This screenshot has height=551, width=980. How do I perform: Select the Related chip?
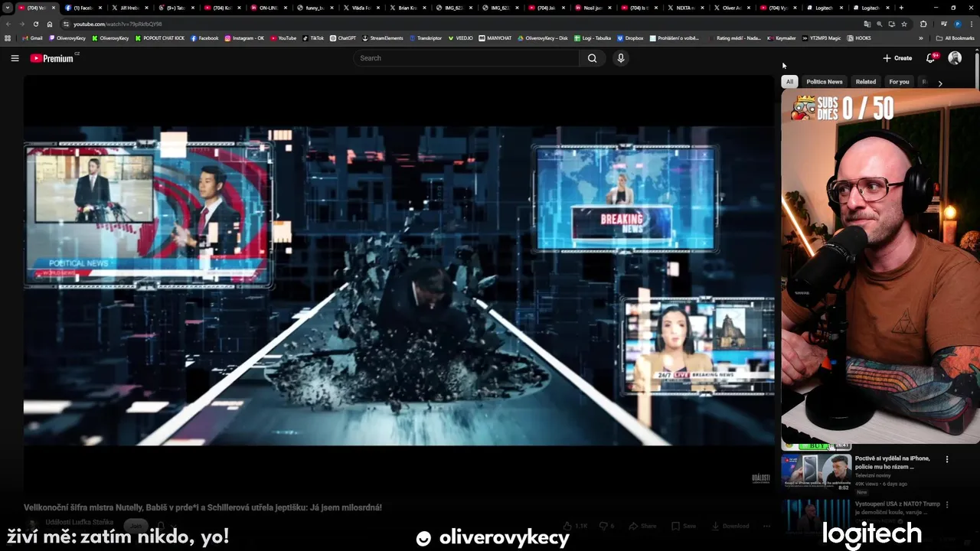[x=866, y=82]
